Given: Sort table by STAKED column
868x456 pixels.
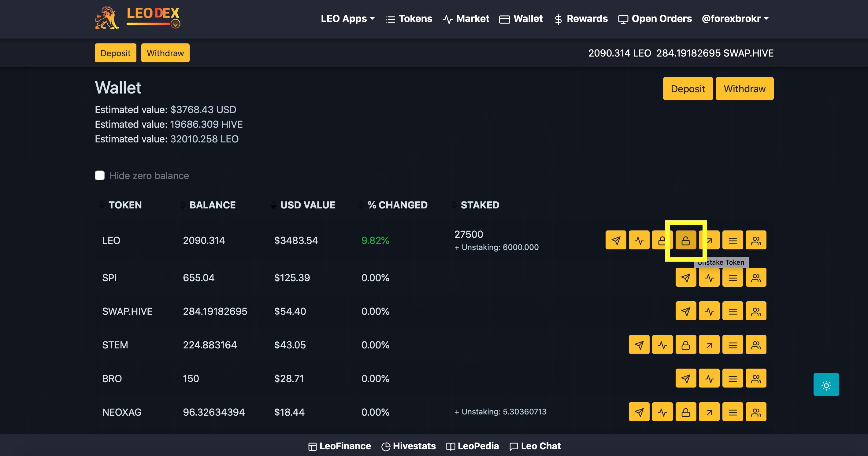Looking at the screenshot, I should click(475, 205).
